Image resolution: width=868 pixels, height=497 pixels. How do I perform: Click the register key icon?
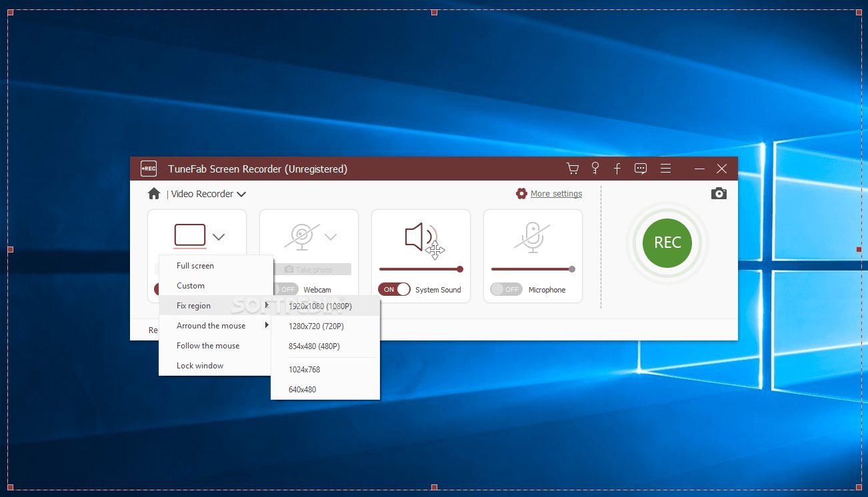point(595,169)
